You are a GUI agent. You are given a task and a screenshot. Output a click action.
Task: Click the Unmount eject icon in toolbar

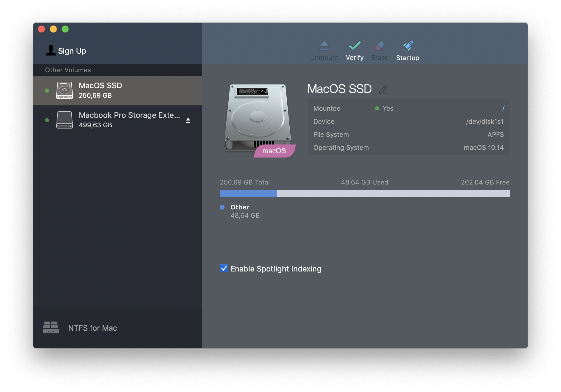coord(324,46)
